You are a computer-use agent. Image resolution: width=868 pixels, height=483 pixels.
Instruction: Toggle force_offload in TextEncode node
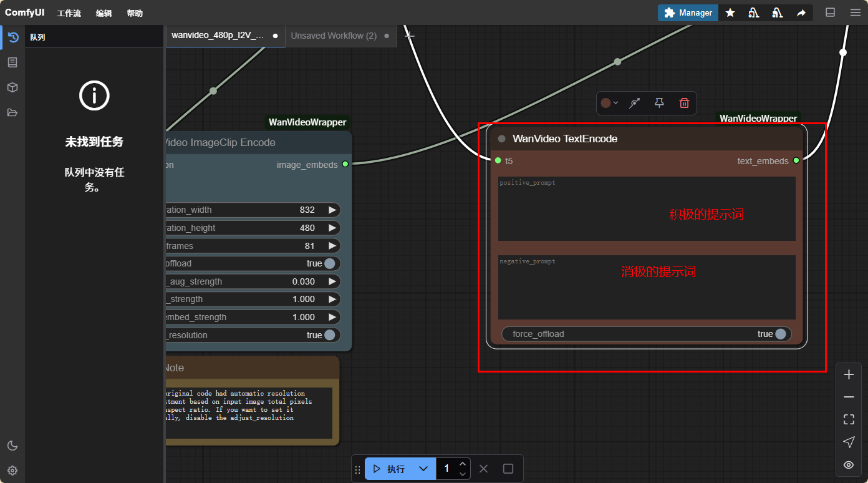[x=647, y=334]
